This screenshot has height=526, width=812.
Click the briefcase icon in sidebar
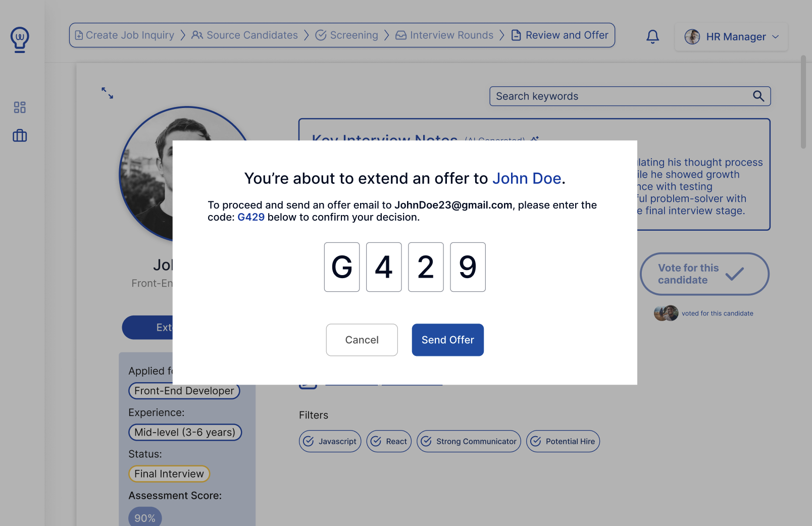pyautogui.click(x=19, y=135)
